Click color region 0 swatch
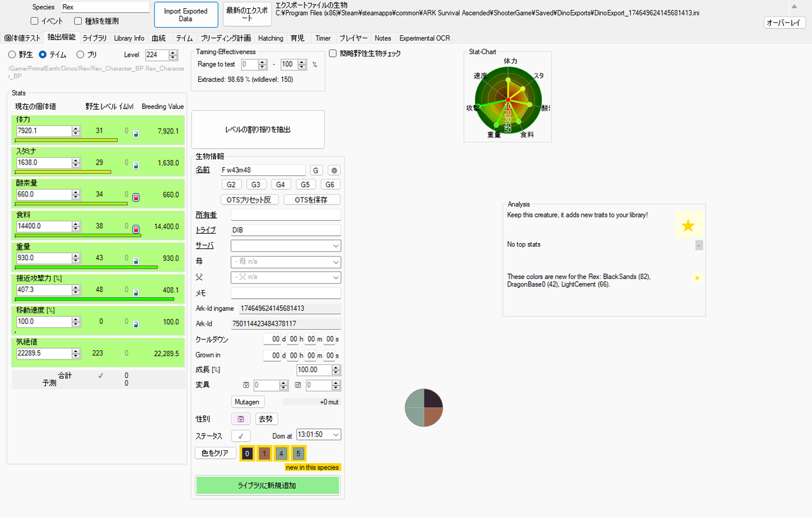The image size is (812, 518). tap(248, 454)
